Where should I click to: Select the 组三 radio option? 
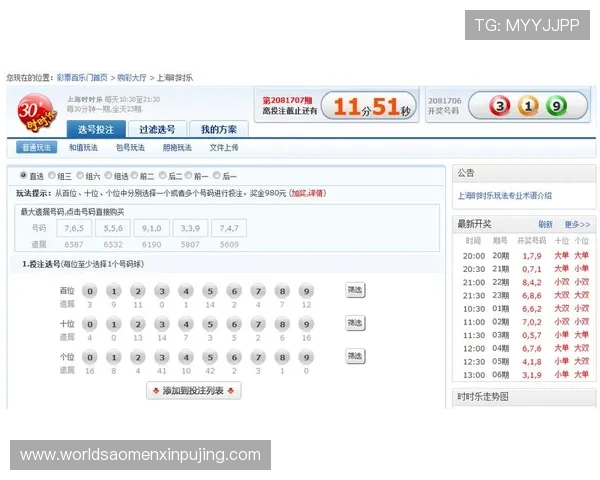[52, 175]
